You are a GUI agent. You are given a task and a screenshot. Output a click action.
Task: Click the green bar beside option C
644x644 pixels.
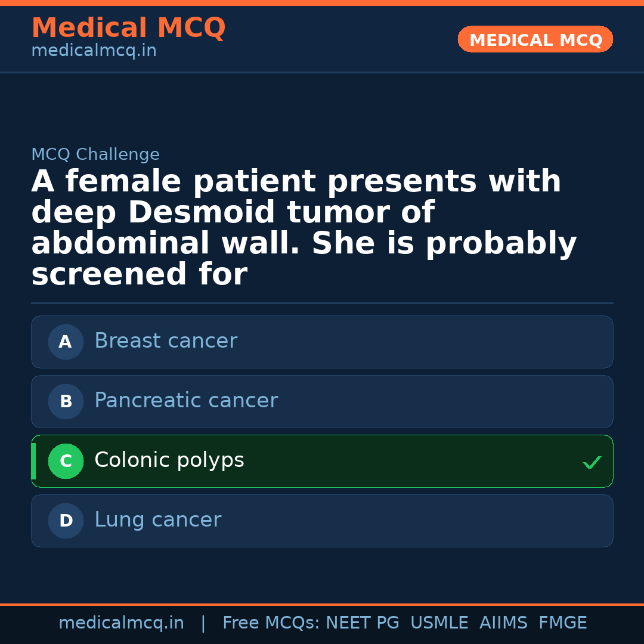click(x=33, y=461)
